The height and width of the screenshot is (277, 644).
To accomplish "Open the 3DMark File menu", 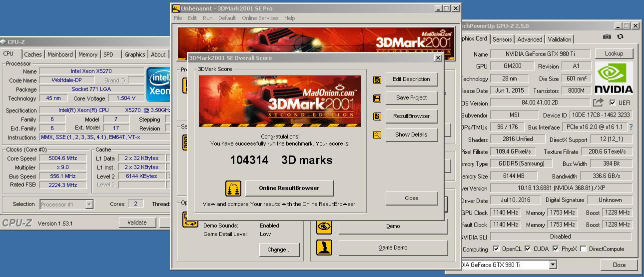I will pos(178,18).
